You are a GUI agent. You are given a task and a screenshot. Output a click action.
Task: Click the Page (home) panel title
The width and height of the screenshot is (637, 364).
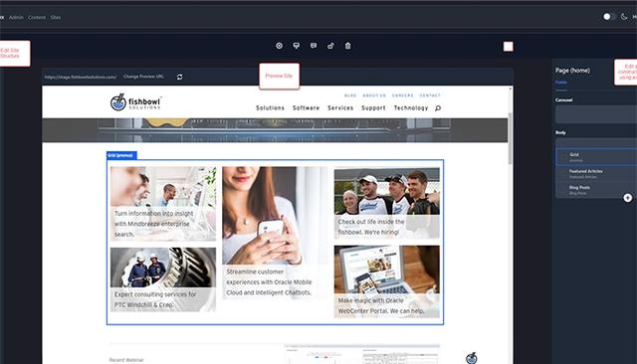coord(573,71)
